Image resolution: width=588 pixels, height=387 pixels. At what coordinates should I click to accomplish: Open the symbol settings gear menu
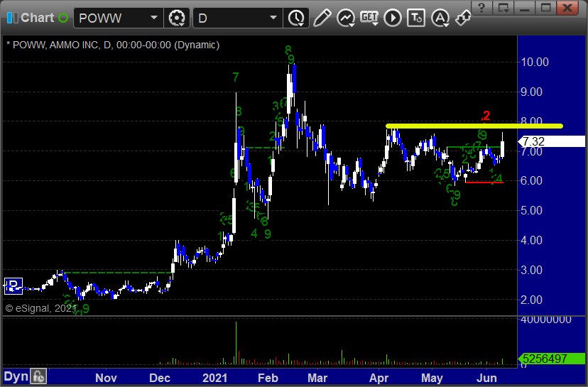(x=177, y=18)
